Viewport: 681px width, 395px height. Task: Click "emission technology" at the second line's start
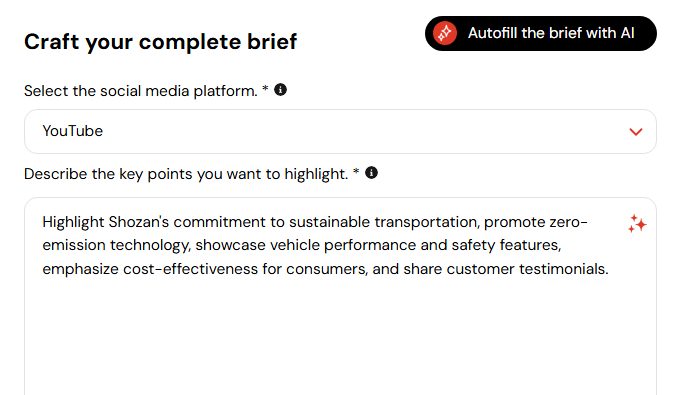(116, 246)
